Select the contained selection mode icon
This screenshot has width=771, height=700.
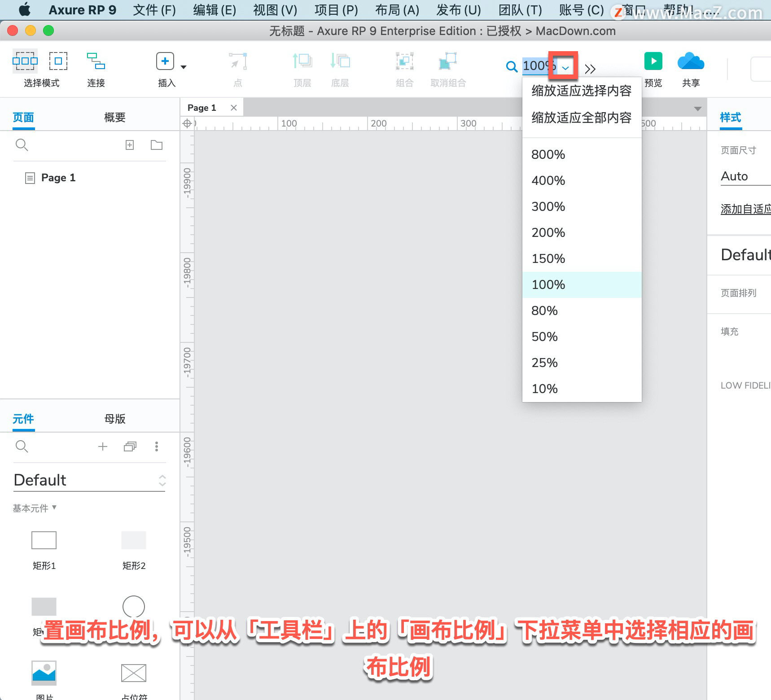click(58, 61)
